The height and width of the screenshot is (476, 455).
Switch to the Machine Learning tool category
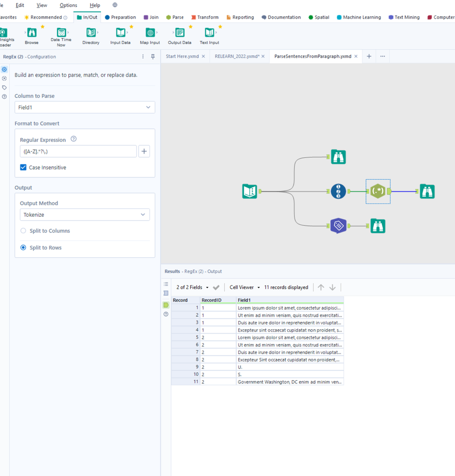pyautogui.click(x=359, y=17)
